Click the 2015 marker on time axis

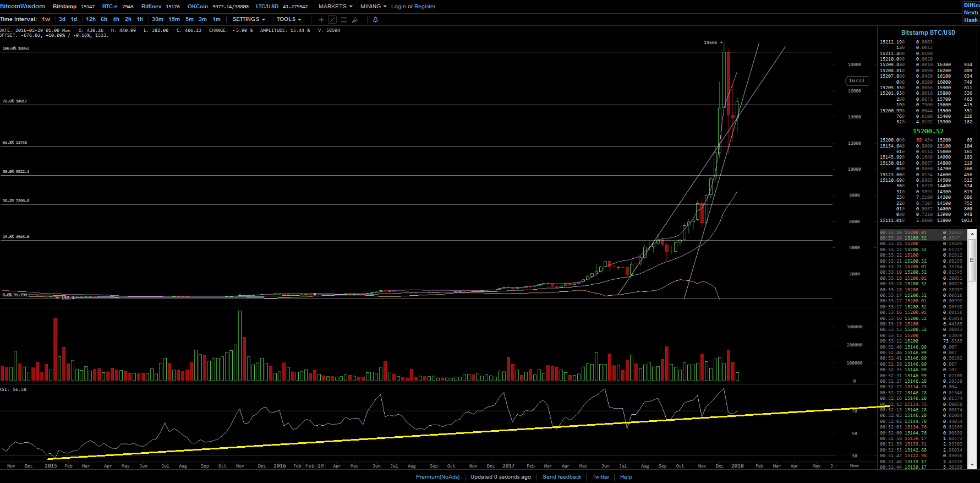click(x=51, y=466)
